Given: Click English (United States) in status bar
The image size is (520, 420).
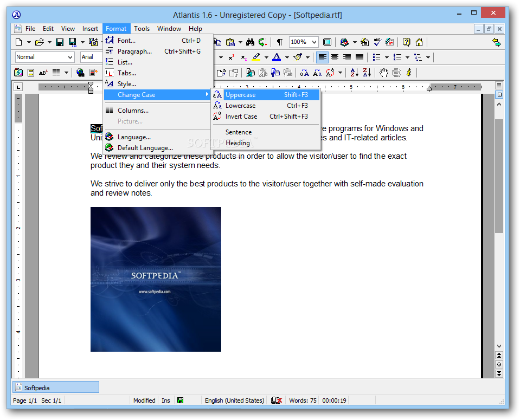Looking at the screenshot, I should [234, 400].
